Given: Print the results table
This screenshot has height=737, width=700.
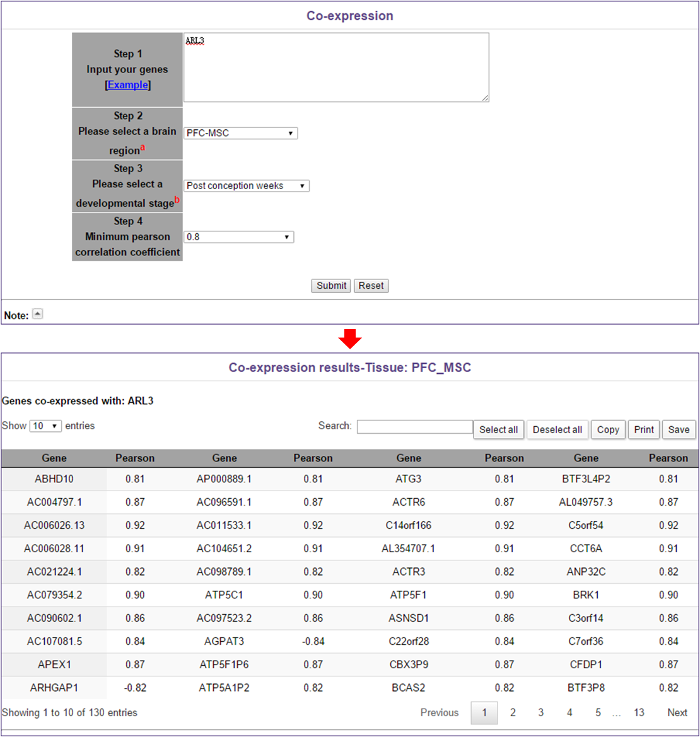Looking at the screenshot, I should (x=644, y=429).
